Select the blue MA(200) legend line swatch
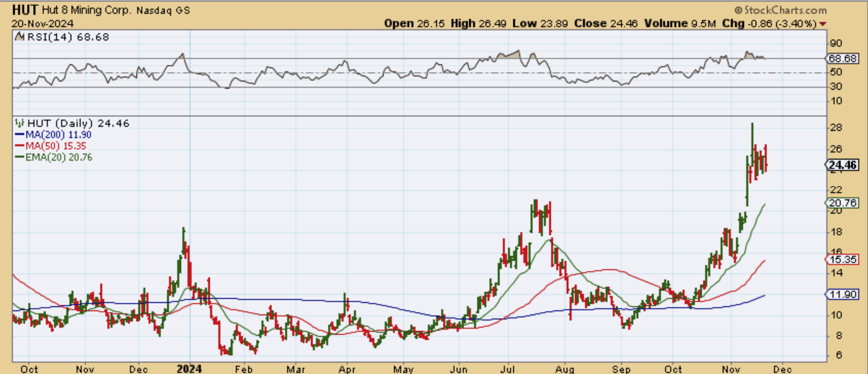Viewport: 868px width, 374px height. tap(19, 135)
